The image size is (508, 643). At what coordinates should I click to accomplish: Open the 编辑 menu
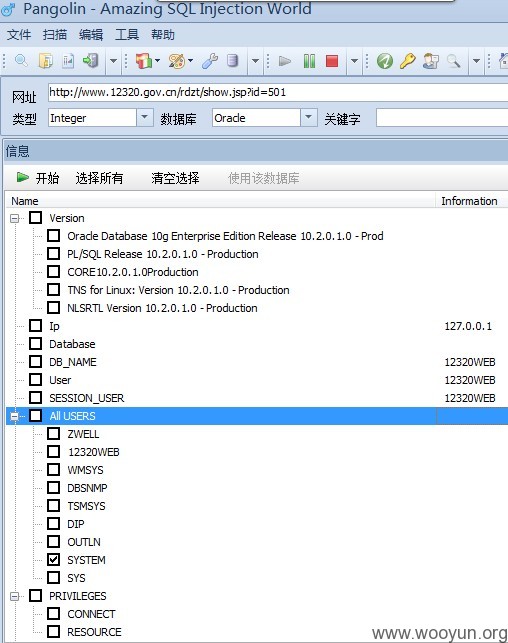pyautogui.click(x=91, y=34)
